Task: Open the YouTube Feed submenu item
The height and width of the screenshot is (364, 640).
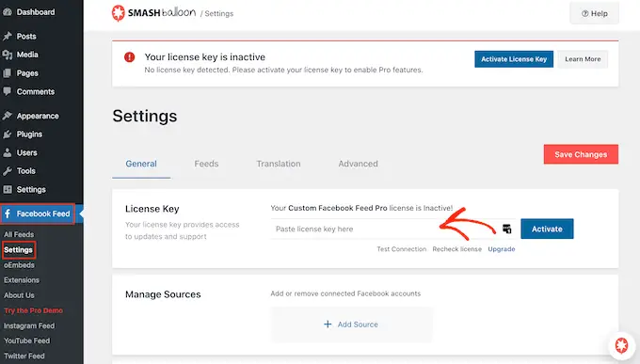Action: [27, 340]
